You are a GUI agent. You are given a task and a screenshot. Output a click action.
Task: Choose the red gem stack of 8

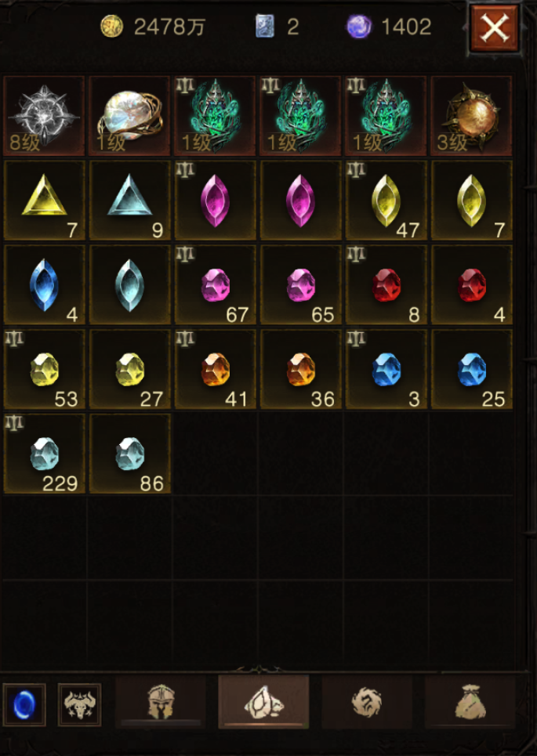tap(386, 284)
